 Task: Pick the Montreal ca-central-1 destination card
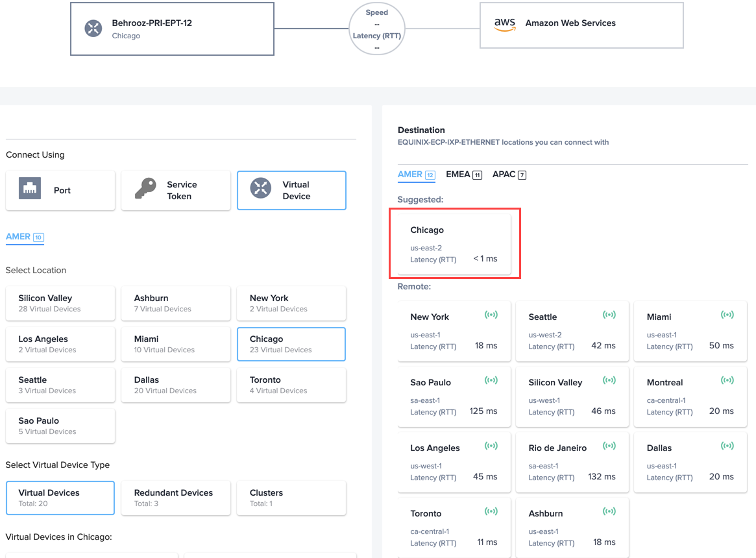(x=690, y=397)
